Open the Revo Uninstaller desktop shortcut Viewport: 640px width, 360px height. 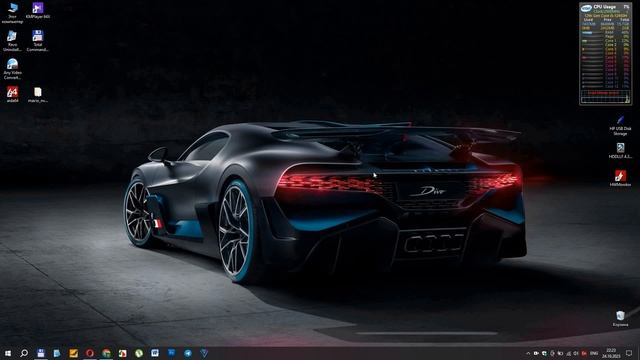point(13,41)
